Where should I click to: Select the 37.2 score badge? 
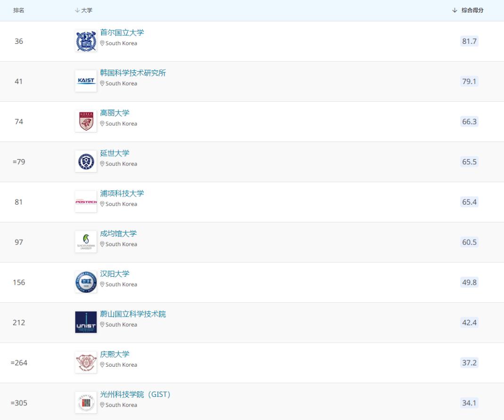(469, 363)
